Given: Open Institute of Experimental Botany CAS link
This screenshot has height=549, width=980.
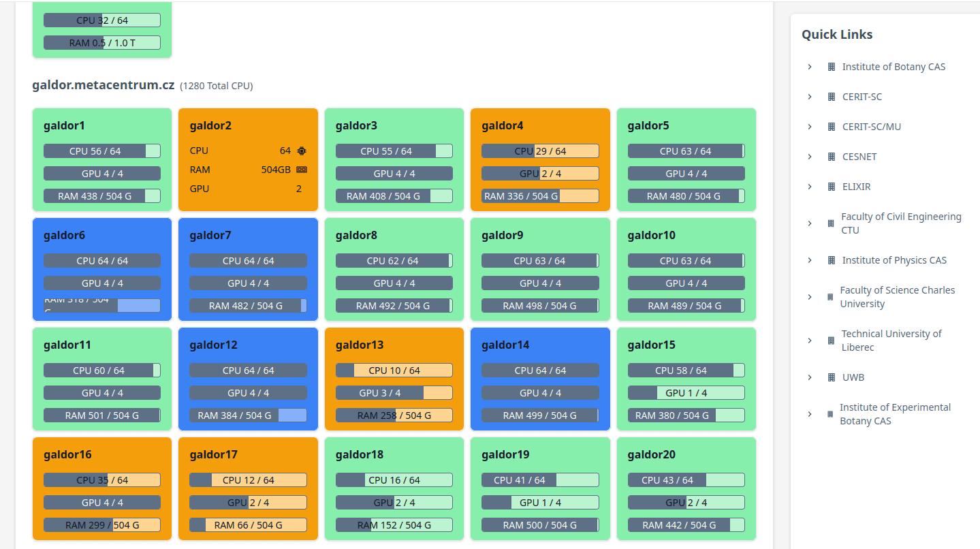Looking at the screenshot, I should click(895, 414).
